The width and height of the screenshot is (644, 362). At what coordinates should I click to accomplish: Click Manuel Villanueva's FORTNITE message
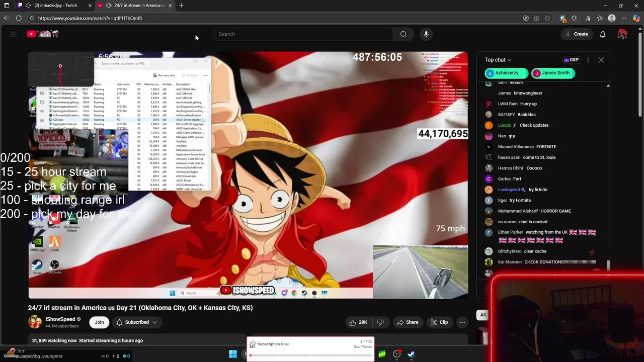pos(546,147)
